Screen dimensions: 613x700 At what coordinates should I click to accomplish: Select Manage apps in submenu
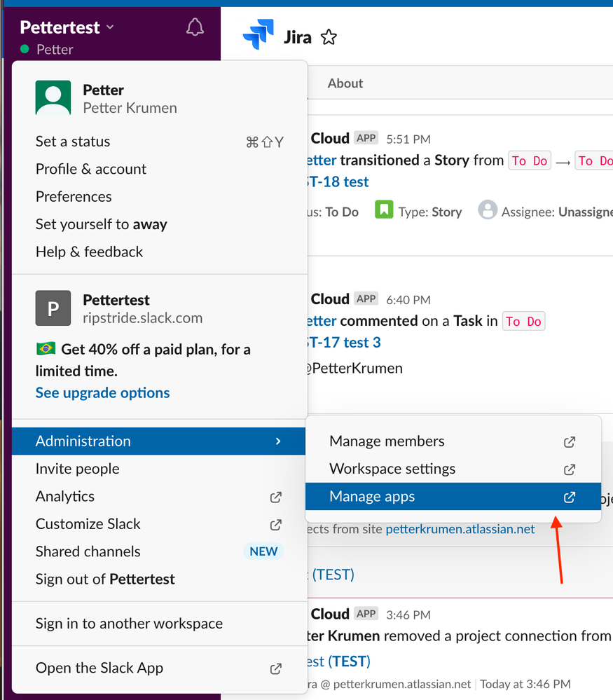point(453,496)
